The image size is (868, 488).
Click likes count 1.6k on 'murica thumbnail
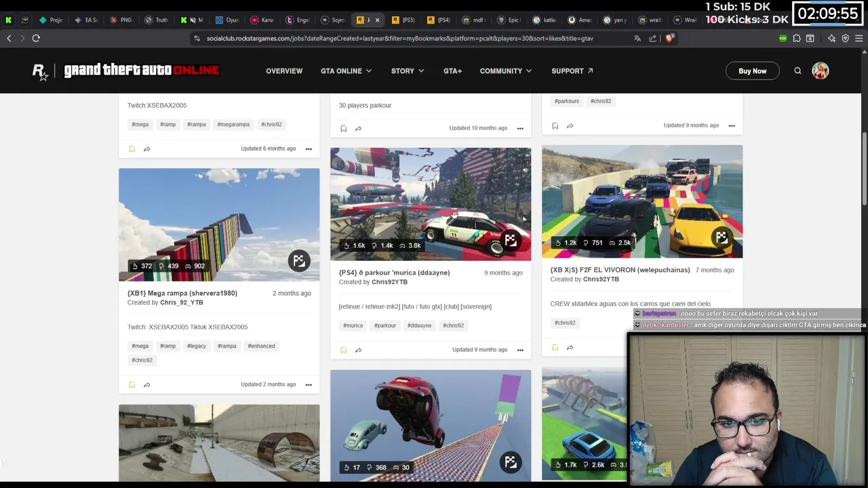click(x=355, y=245)
